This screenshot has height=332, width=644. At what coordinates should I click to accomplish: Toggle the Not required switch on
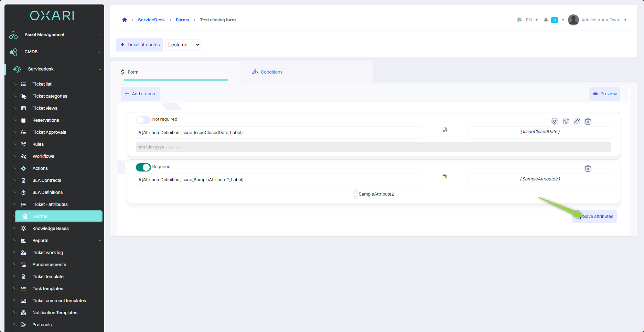point(143,120)
